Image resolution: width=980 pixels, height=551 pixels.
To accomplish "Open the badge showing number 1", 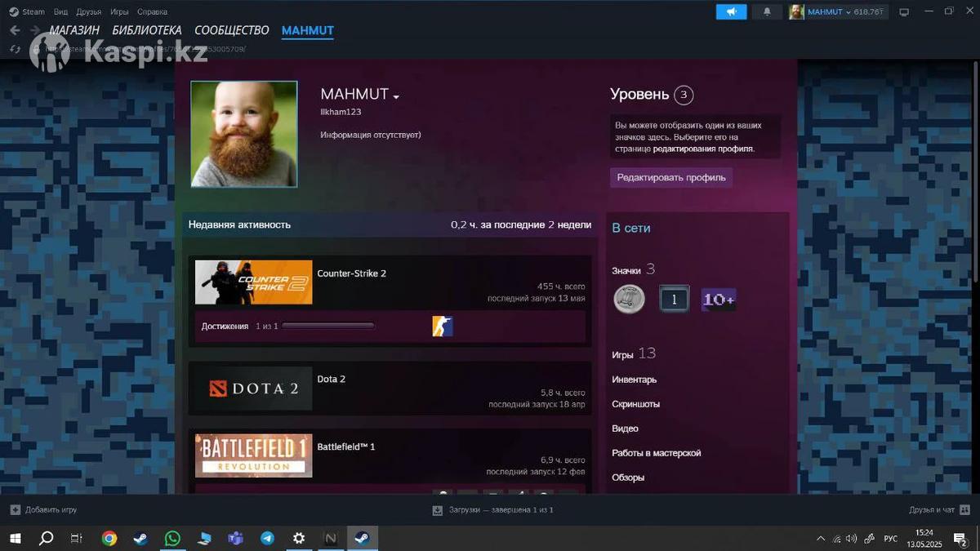I will pyautogui.click(x=674, y=300).
